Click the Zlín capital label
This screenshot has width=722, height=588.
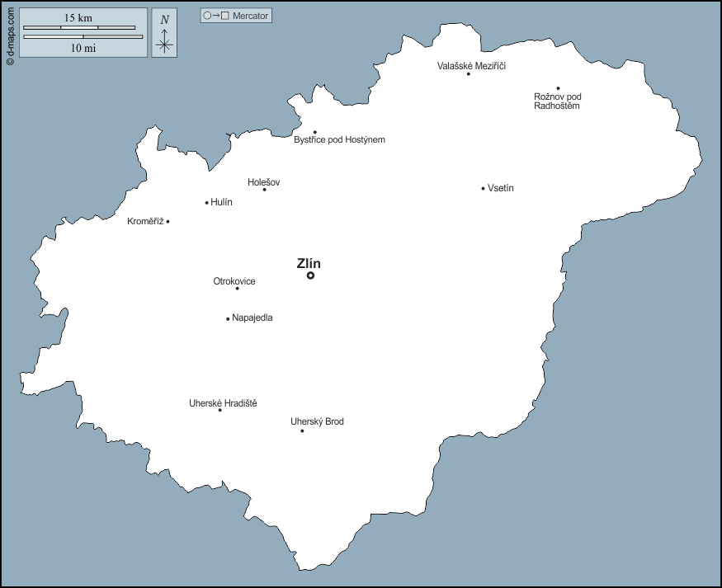click(x=309, y=264)
